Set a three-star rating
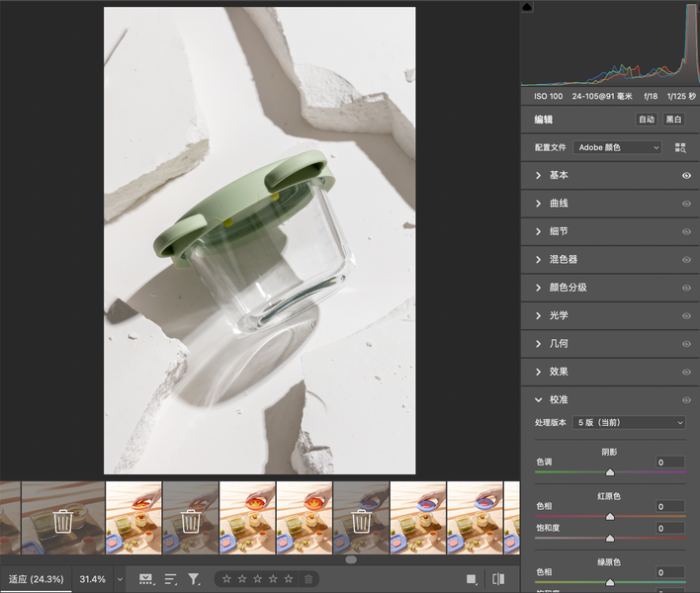Viewport: 700px width, 593px height. [x=258, y=579]
